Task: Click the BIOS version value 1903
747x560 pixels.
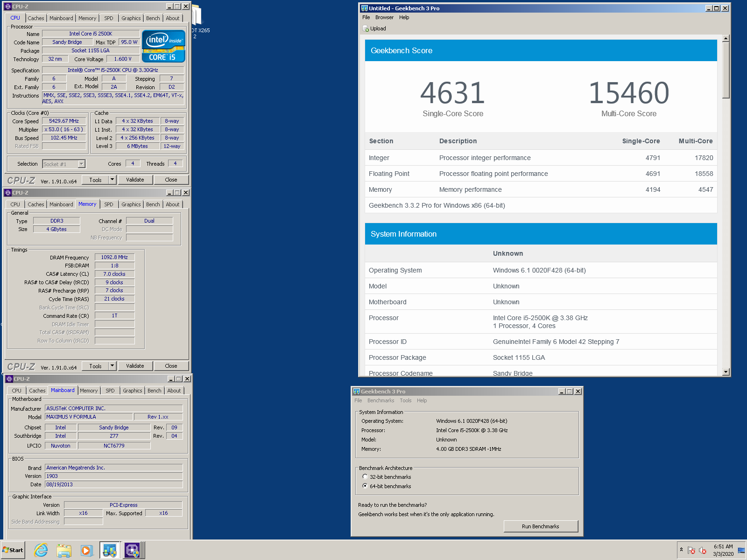Action: tap(113, 476)
